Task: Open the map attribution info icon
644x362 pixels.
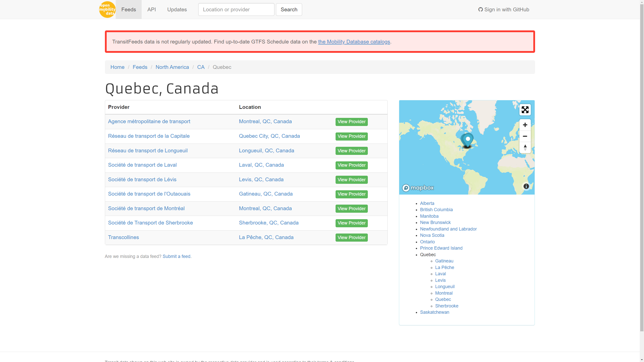Action: [x=526, y=186]
